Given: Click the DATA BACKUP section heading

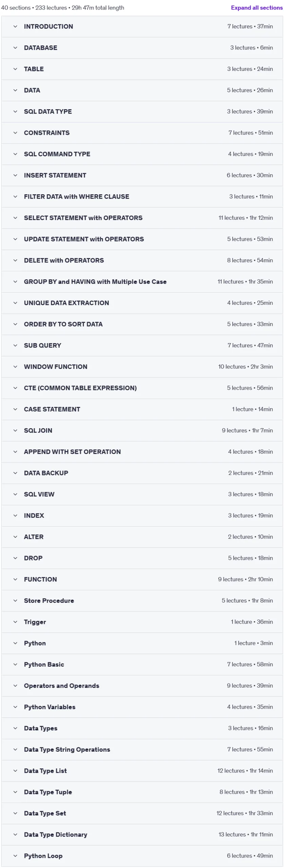Looking at the screenshot, I should pos(46,473).
